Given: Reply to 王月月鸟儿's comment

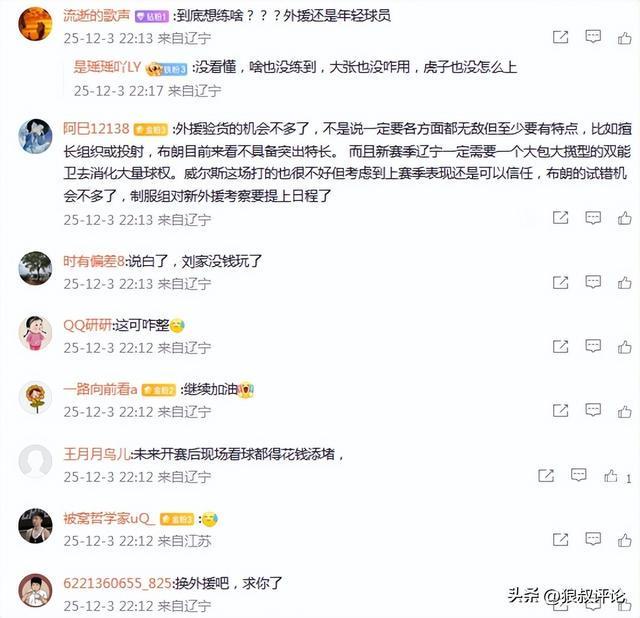Looking at the screenshot, I should coord(578,475).
